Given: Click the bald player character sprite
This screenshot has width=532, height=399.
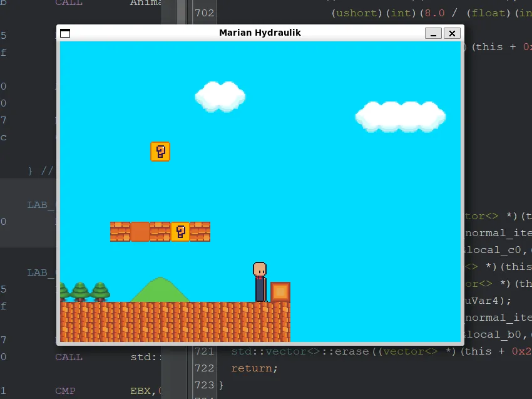Looking at the screenshot, I should tap(260, 282).
